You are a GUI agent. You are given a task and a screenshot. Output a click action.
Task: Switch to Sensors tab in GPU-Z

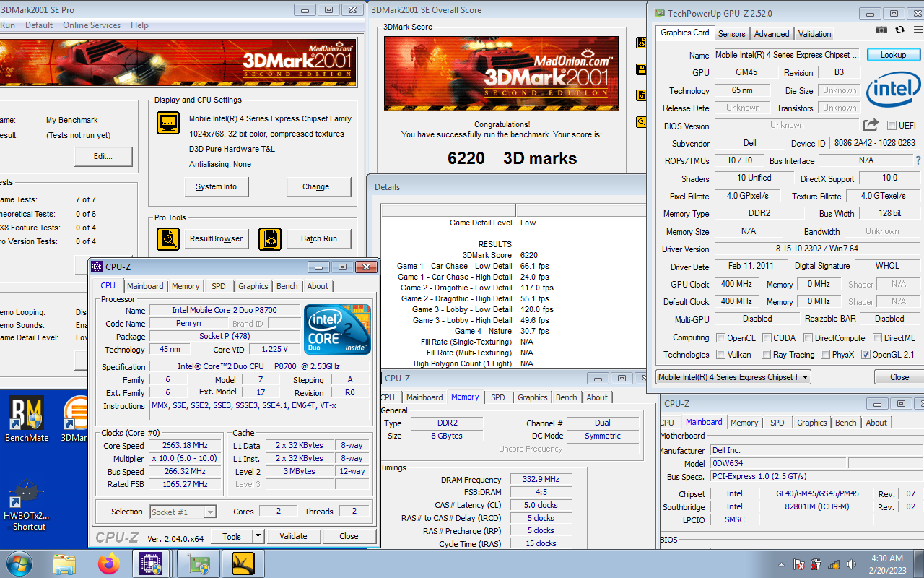point(731,34)
